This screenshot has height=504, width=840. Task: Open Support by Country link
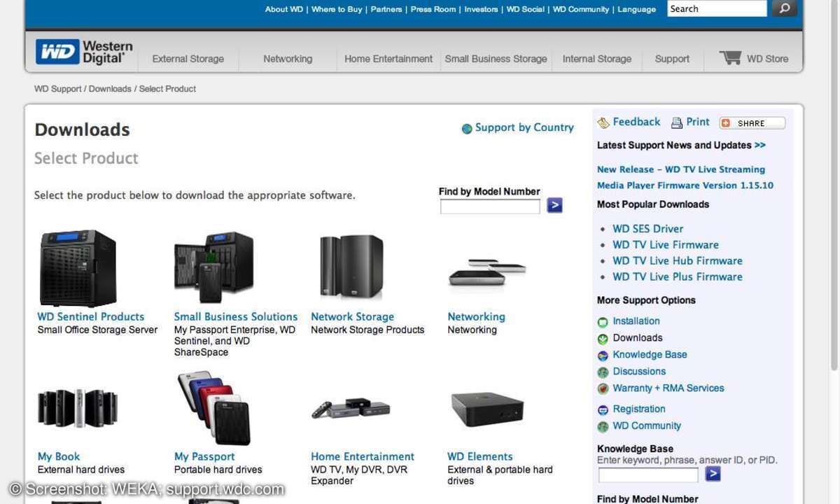(x=524, y=127)
